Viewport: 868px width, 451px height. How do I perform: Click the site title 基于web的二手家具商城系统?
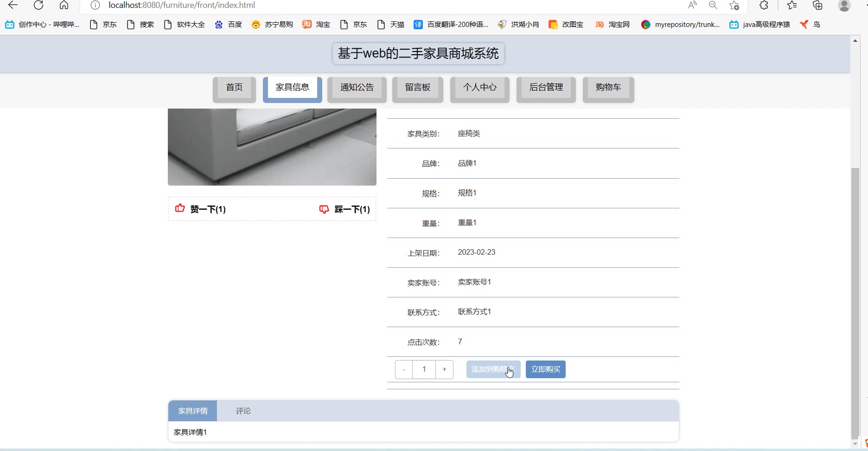coord(418,53)
